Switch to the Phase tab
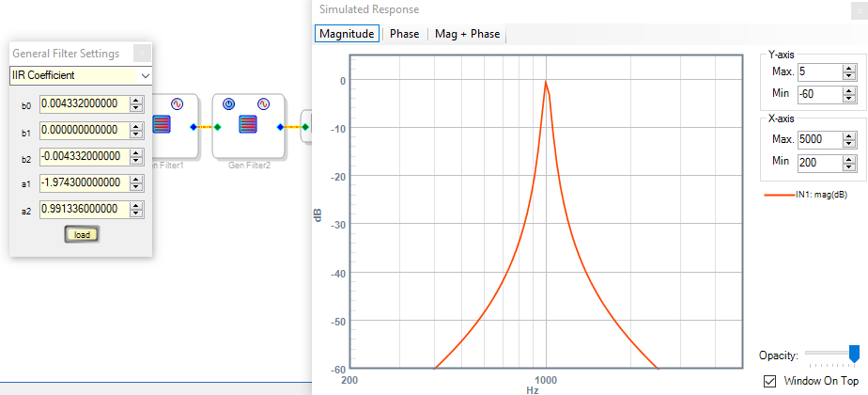The image size is (868, 395). point(404,34)
